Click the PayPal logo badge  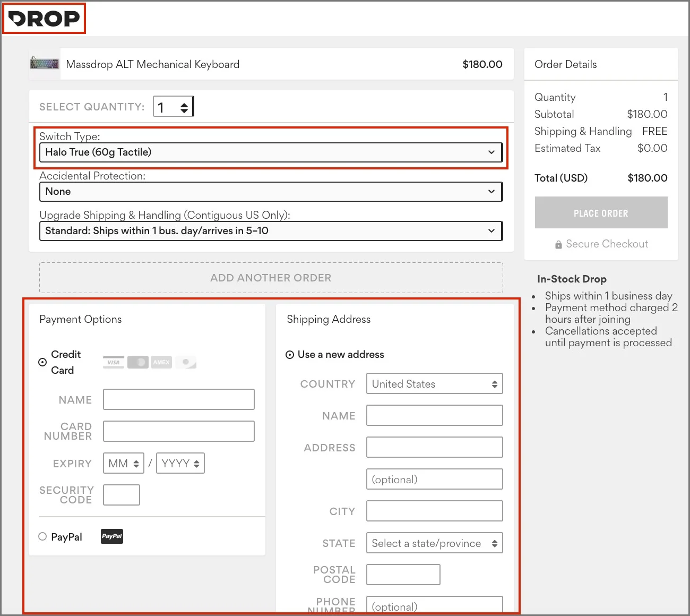pos(112,536)
